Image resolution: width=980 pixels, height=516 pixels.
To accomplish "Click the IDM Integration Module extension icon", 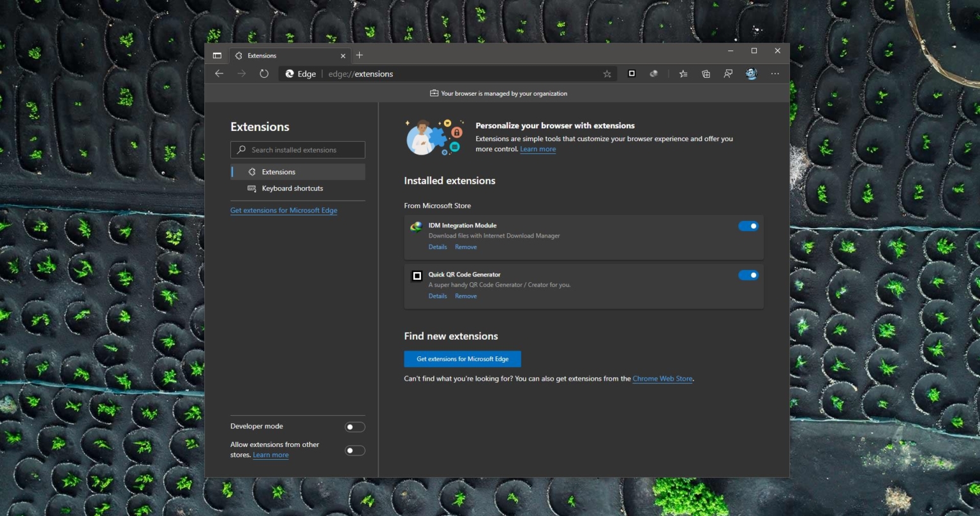I will pos(653,73).
